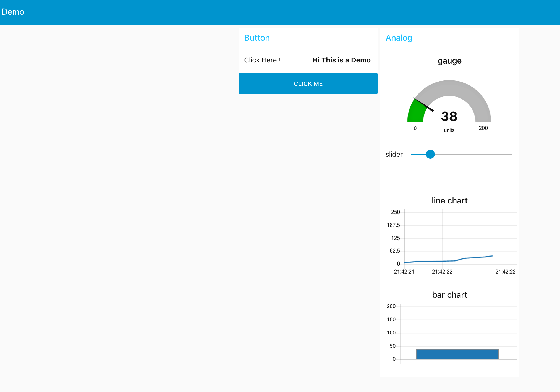
Task: Click the slider's blue handle
Action: point(430,154)
